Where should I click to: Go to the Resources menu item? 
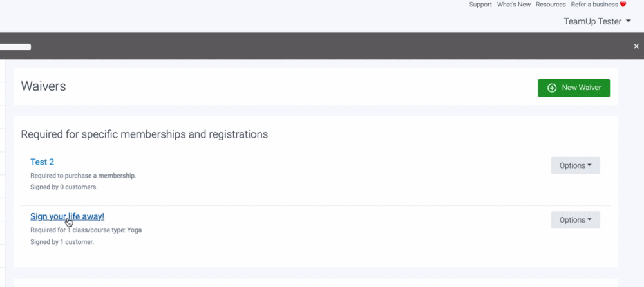pos(551,5)
